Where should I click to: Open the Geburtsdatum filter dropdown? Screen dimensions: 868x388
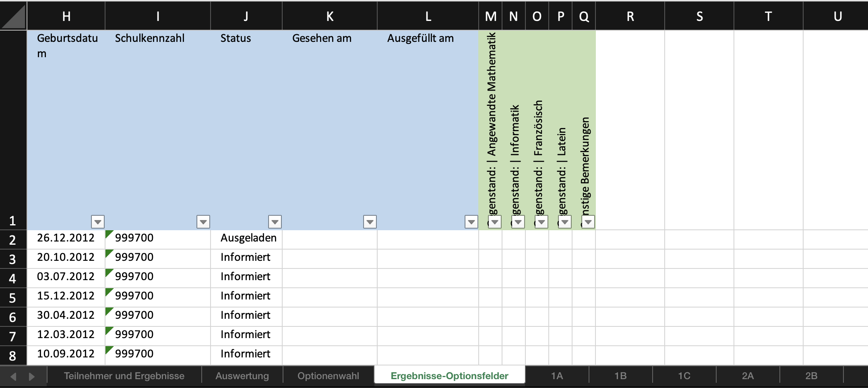[x=98, y=222]
